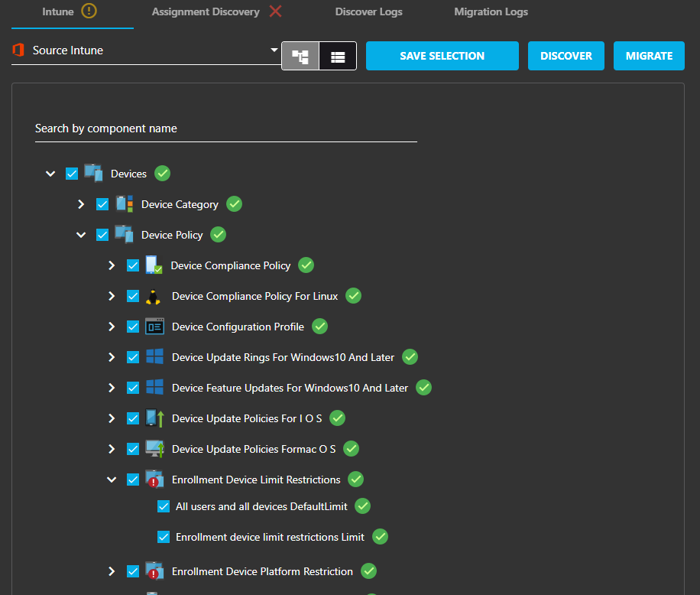
Task: Click the MIGRATE button
Action: coord(649,56)
